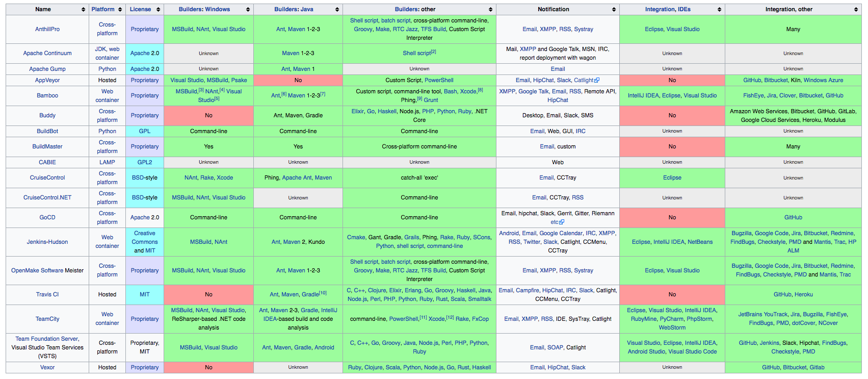Open the NetBeans link in Jenkins-Hudson row

[x=700, y=242]
